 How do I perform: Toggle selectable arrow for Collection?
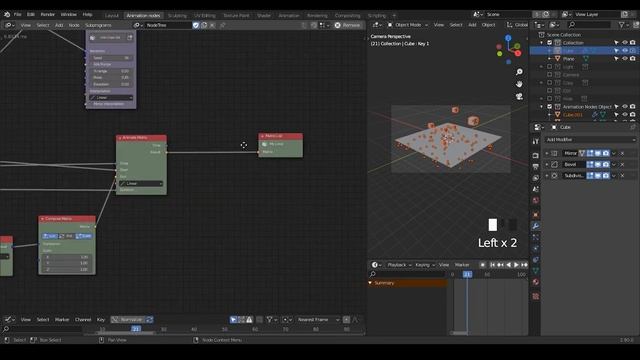tap(616, 42)
